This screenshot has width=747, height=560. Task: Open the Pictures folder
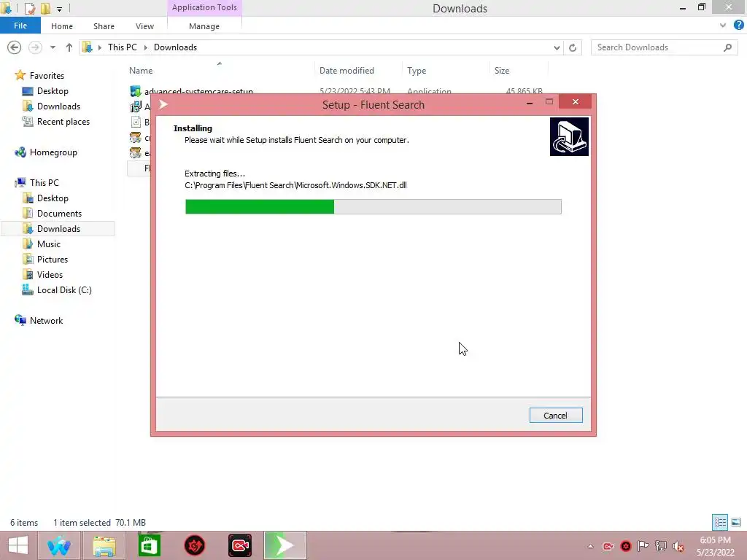(53, 259)
